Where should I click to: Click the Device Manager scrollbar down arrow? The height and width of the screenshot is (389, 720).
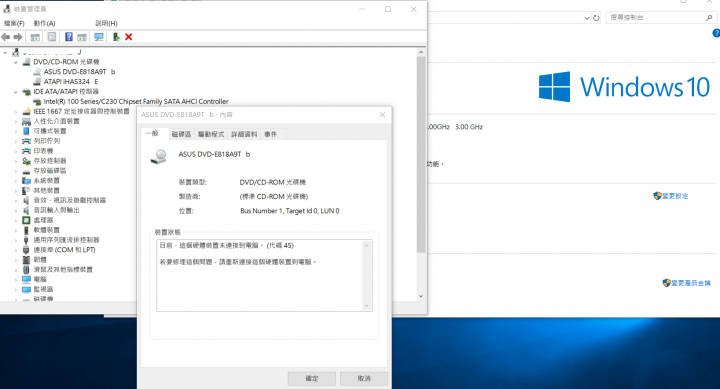[421, 296]
